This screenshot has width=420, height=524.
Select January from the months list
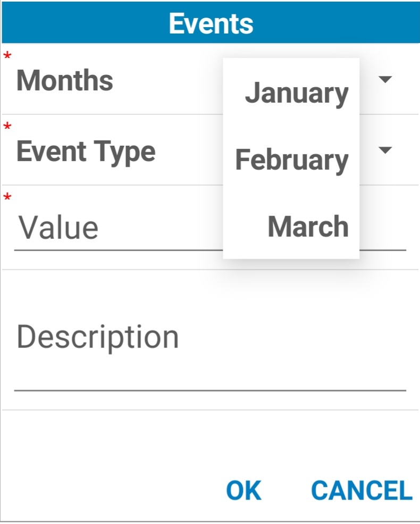point(296,93)
